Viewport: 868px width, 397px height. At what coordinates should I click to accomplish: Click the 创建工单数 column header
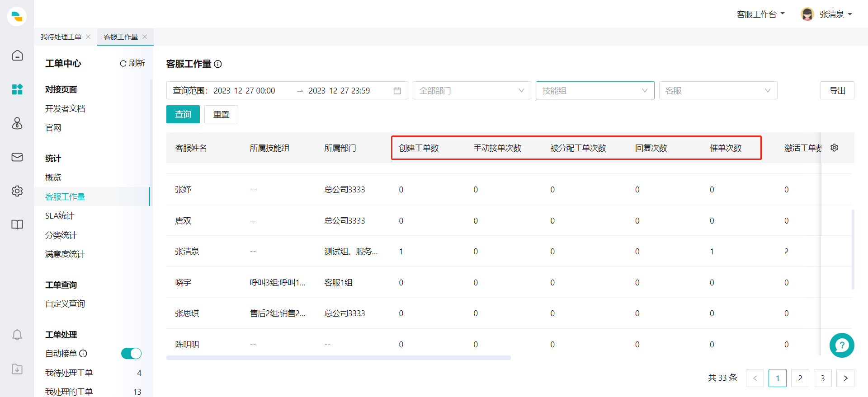[x=419, y=148]
